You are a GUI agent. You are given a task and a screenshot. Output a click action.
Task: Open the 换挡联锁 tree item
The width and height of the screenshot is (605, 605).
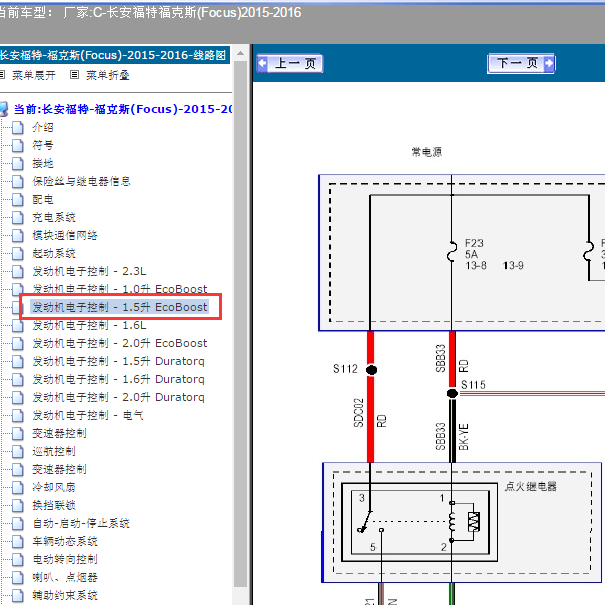54,505
